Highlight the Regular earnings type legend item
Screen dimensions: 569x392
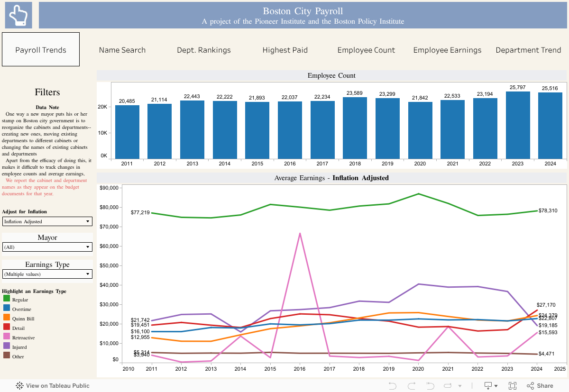[x=20, y=300]
